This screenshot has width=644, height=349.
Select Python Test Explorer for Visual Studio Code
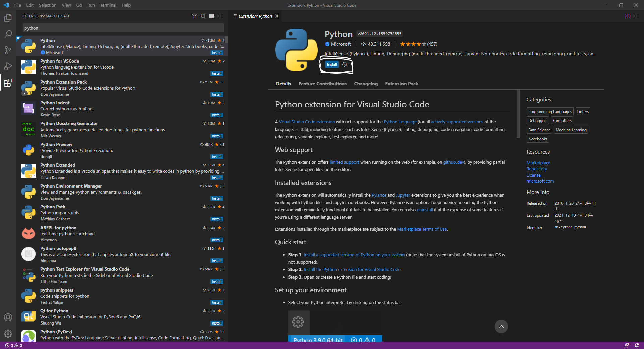click(x=122, y=275)
